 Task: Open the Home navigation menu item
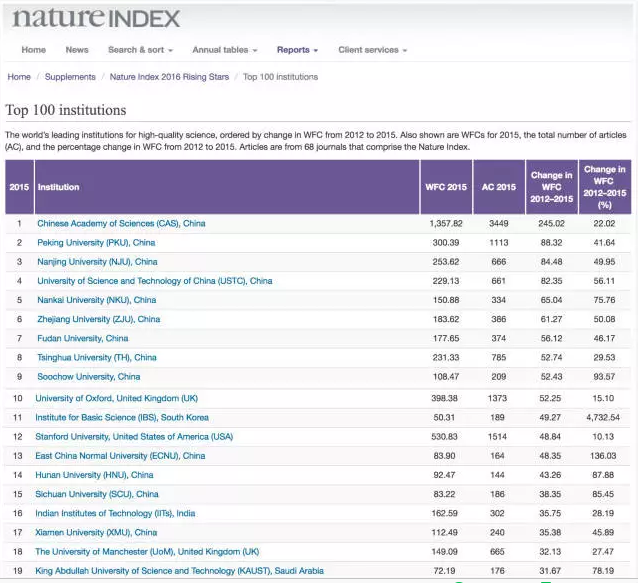click(34, 50)
